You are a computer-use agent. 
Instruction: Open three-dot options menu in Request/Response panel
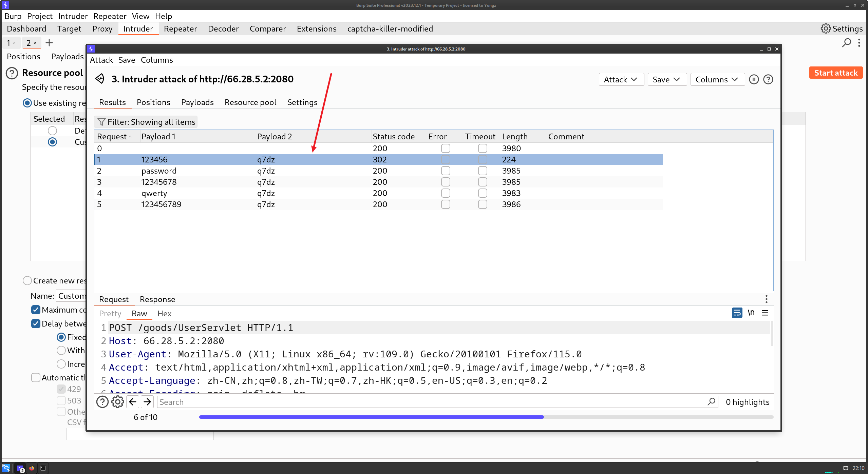click(766, 299)
